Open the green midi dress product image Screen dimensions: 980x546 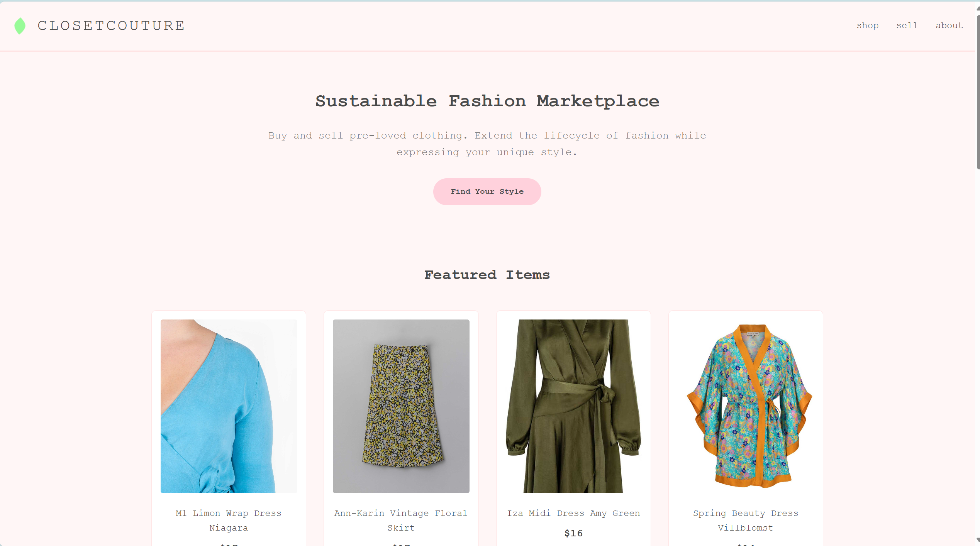click(573, 406)
